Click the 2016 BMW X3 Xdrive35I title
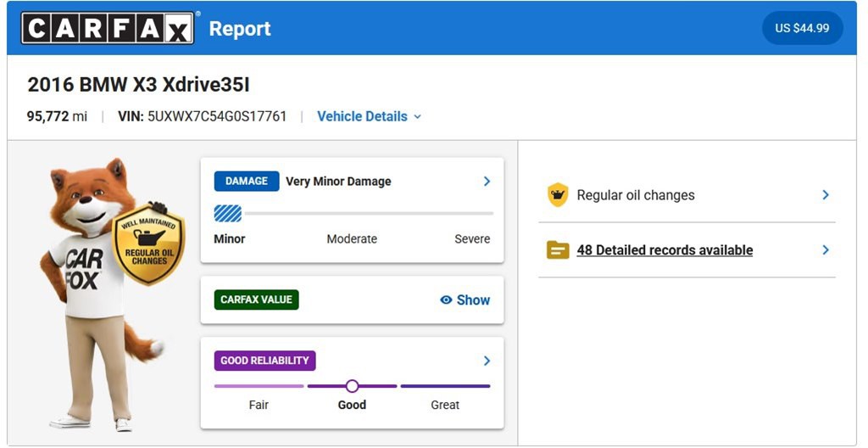Image resolution: width=868 pixels, height=448 pixels. point(138,85)
